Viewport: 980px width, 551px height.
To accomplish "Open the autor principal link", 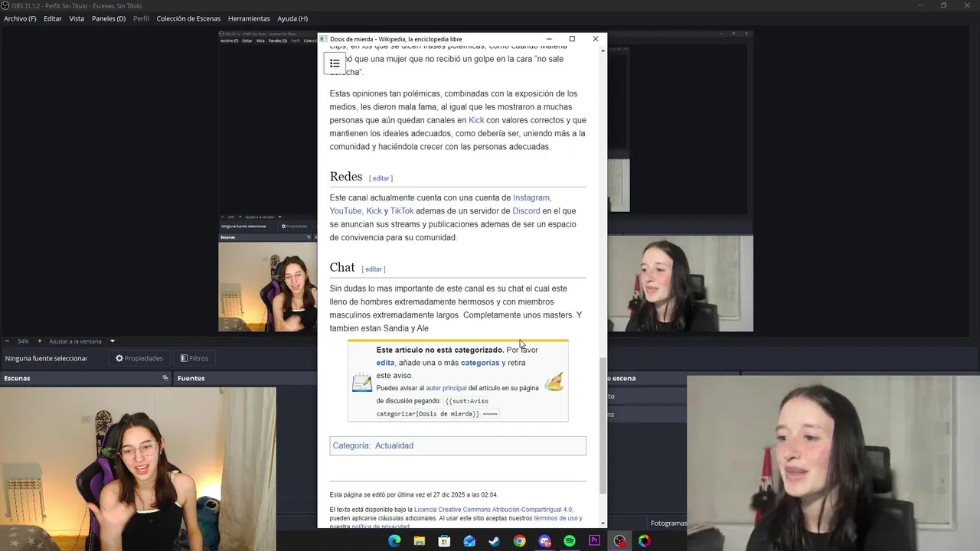I will 446,388.
